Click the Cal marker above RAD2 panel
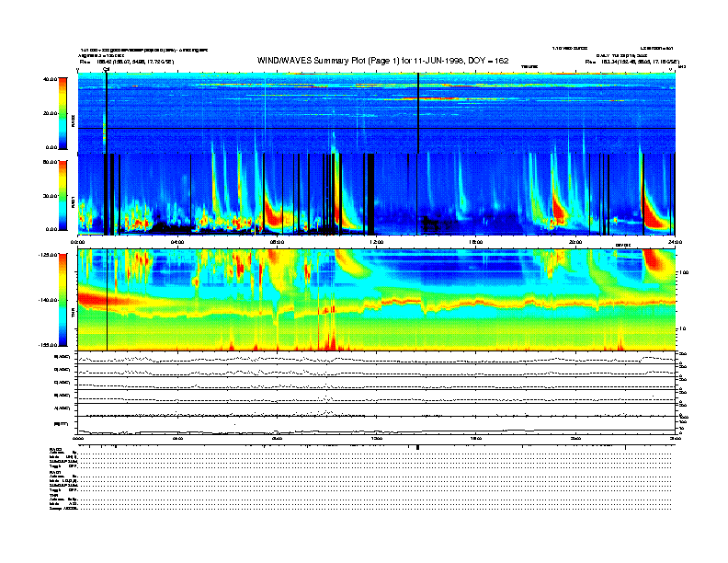Screen dimensions: 728x563 pos(106,69)
